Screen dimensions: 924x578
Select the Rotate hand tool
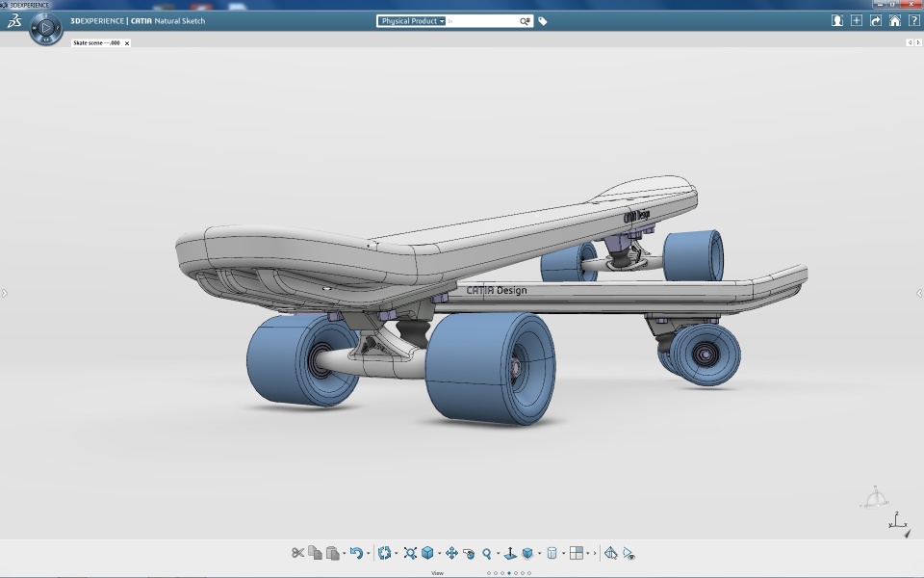click(x=469, y=553)
